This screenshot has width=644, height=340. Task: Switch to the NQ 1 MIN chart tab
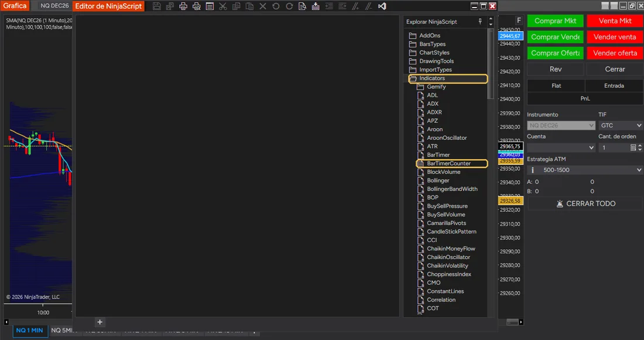[x=30, y=331]
